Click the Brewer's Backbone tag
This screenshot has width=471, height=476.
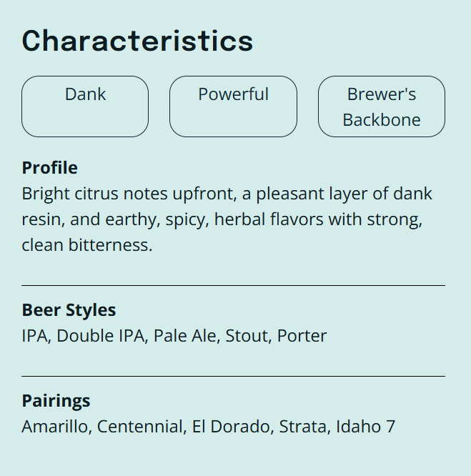point(381,106)
